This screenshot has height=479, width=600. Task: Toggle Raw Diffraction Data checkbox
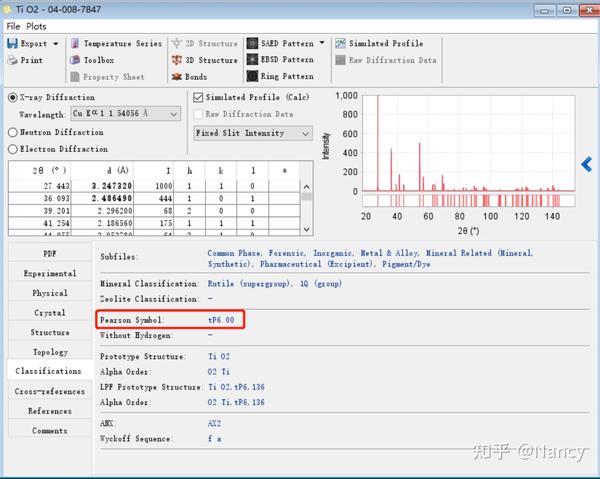pos(198,114)
